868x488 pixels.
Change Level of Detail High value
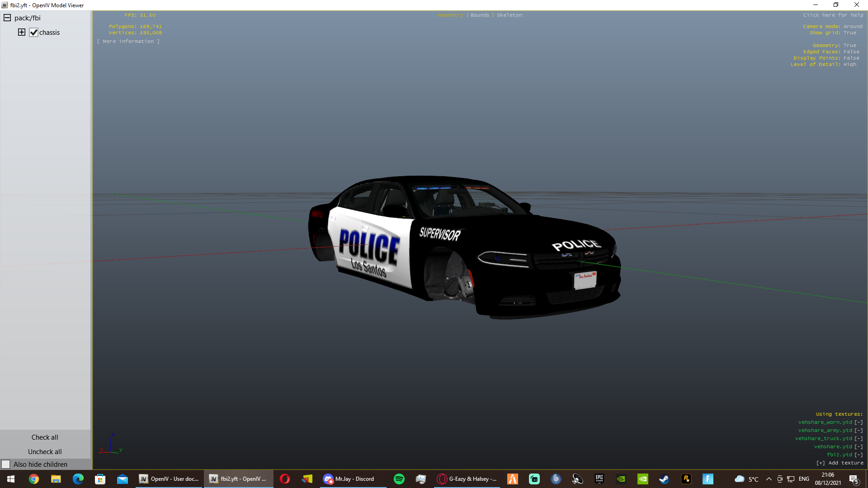(x=849, y=64)
